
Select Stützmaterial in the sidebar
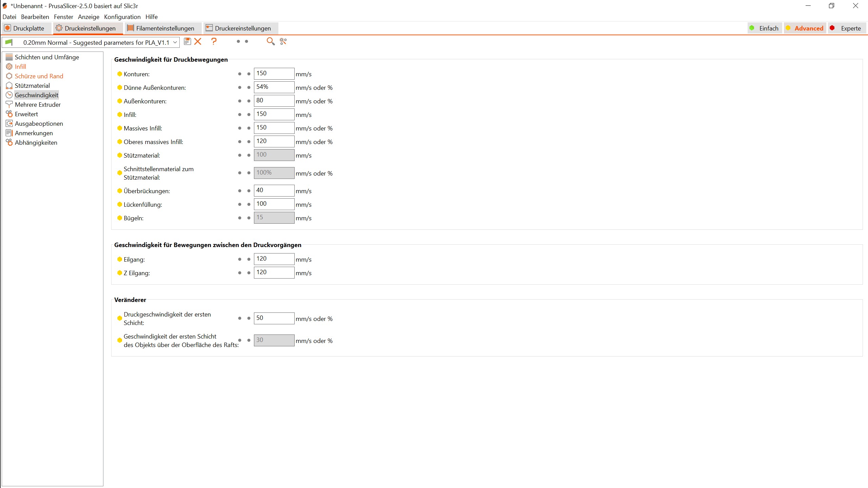pyautogui.click(x=32, y=86)
